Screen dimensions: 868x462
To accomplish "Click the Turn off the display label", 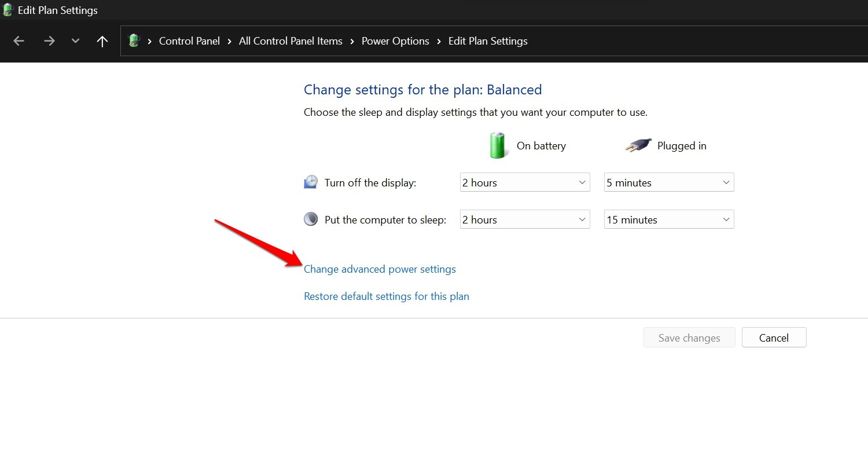I will pos(370,183).
